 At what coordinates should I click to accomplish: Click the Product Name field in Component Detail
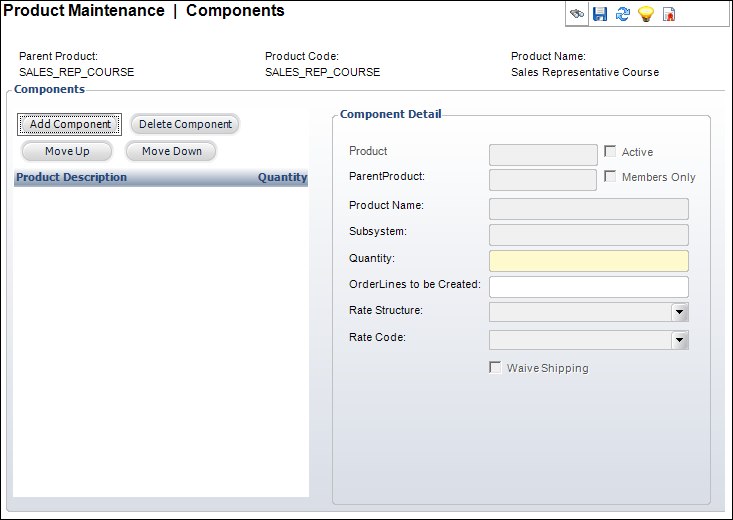589,209
